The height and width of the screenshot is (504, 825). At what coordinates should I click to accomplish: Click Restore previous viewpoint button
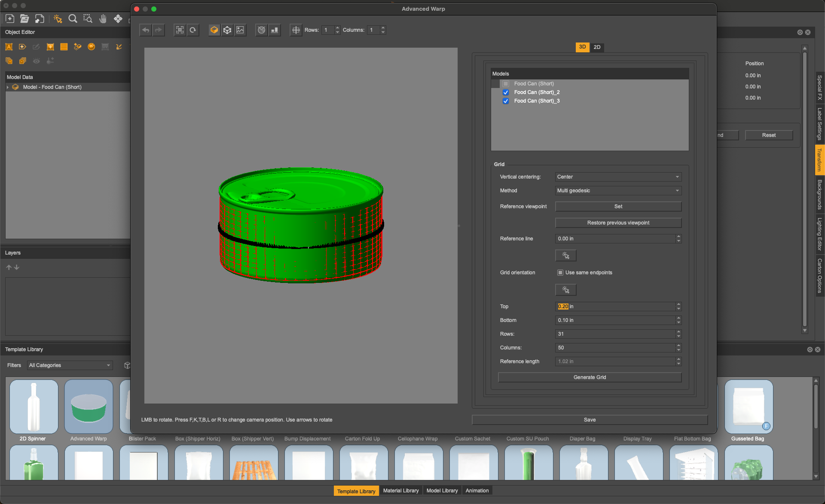click(618, 223)
